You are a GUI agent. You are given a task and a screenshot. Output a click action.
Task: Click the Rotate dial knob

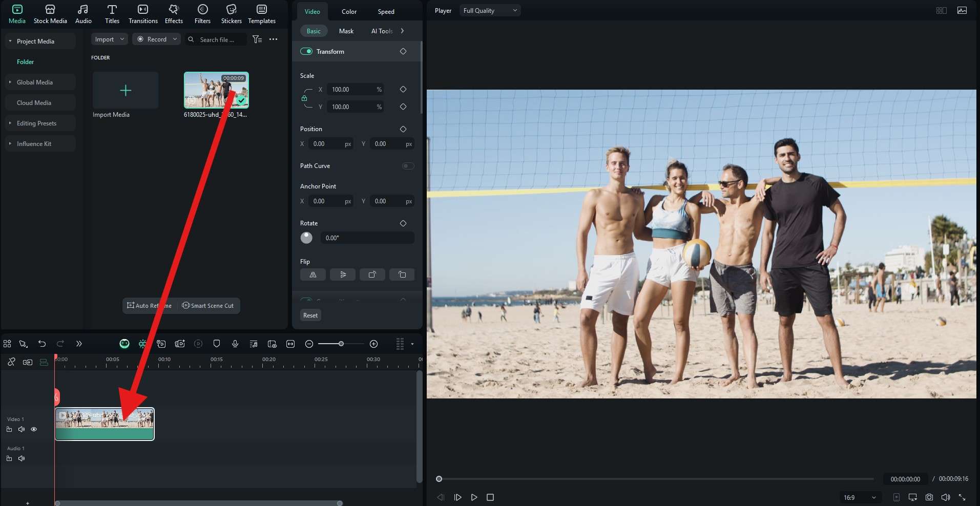click(x=306, y=238)
